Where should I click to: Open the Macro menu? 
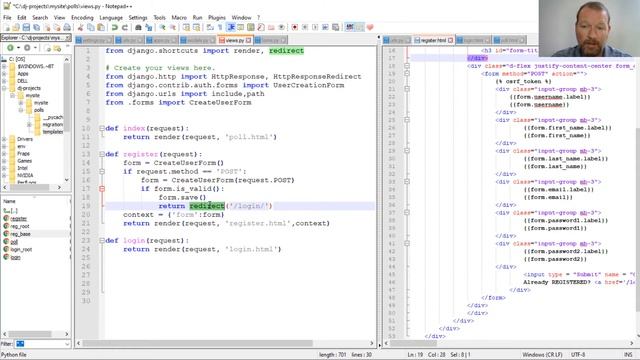click(x=179, y=18)
